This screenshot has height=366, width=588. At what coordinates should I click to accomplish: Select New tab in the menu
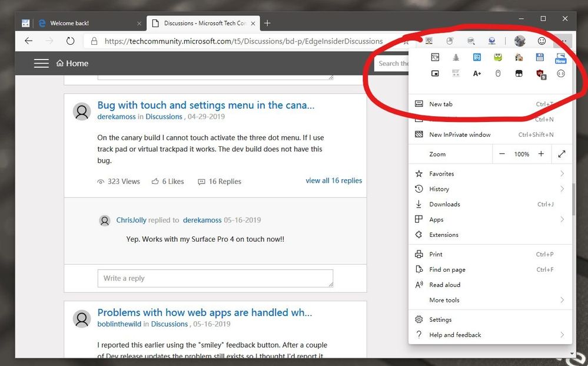click(490, 104)
